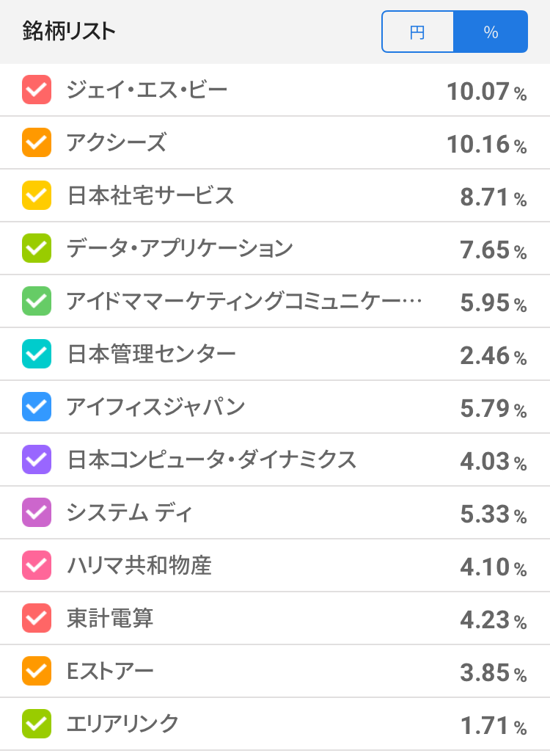Uncheck 日本社宅サービス yellow checkbox
Screen dimensions: 550x756
(x=37, y=195)
